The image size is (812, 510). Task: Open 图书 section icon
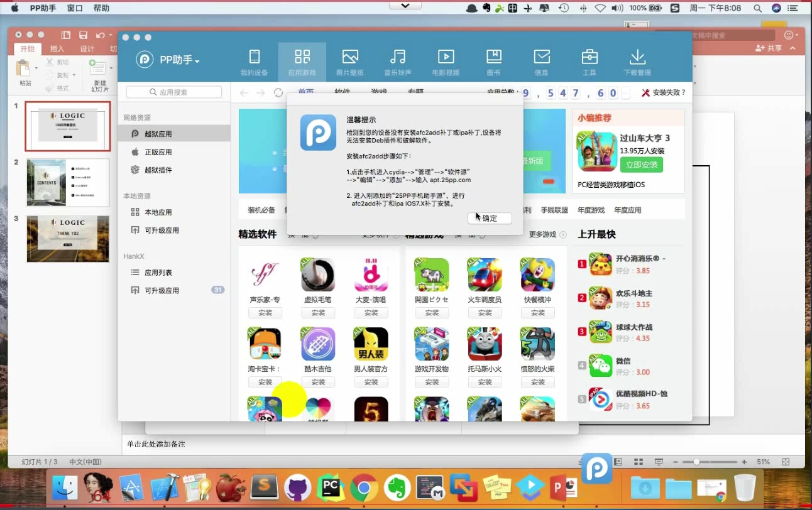493,57
